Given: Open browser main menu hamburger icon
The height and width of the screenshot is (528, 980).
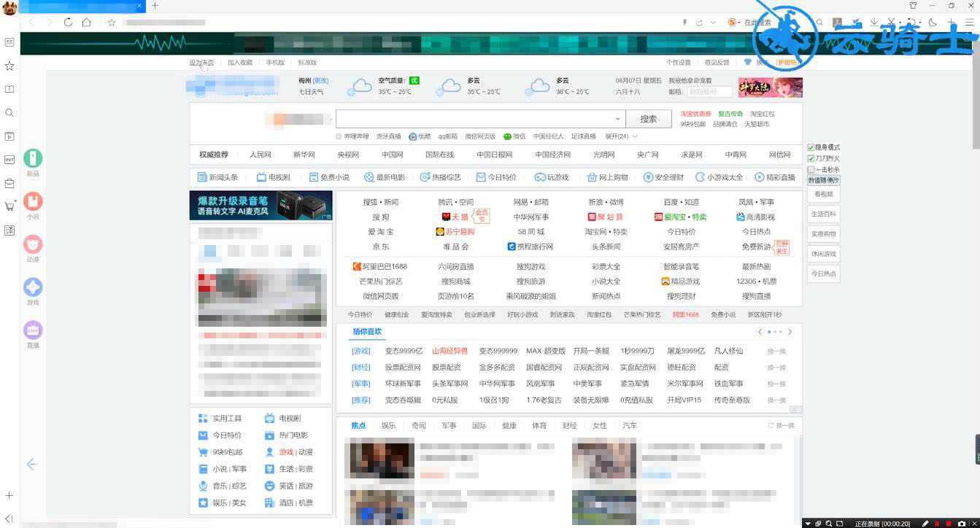Looking at the screenshot, I should click(x=969, y=23).
